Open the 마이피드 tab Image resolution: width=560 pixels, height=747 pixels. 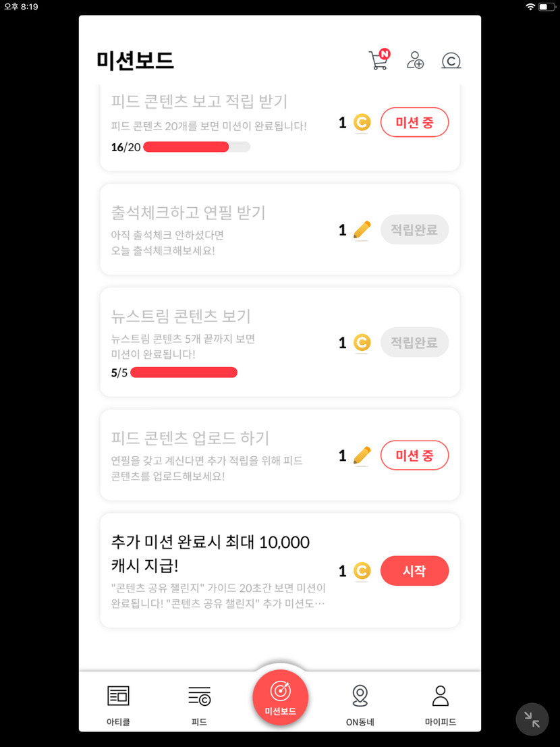441,703
